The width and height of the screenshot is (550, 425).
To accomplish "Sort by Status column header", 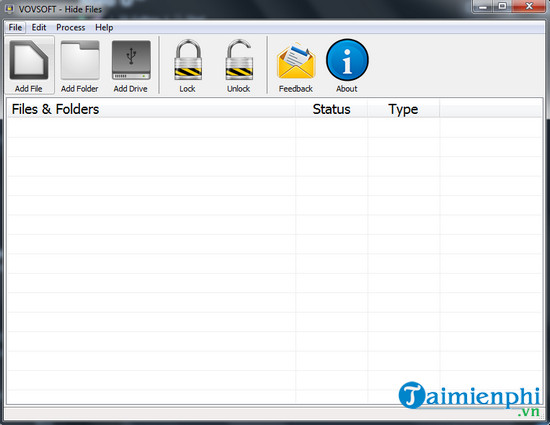I will tap(331, 109).
